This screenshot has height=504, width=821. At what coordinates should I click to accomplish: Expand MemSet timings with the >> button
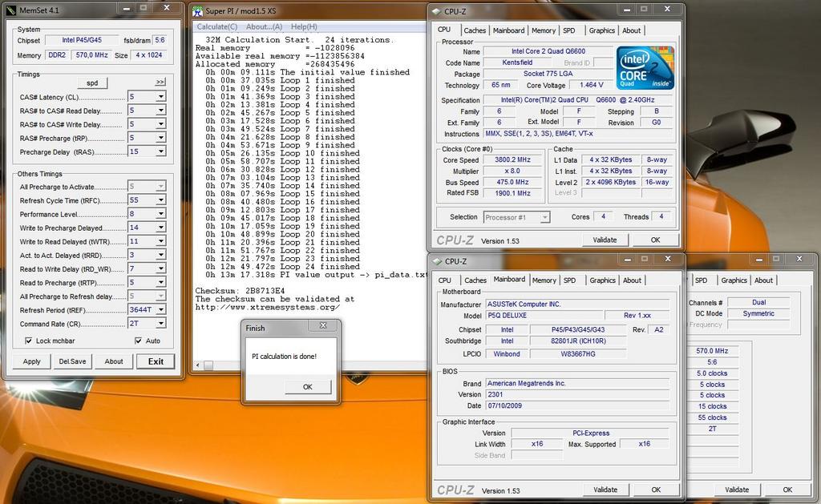160,83
